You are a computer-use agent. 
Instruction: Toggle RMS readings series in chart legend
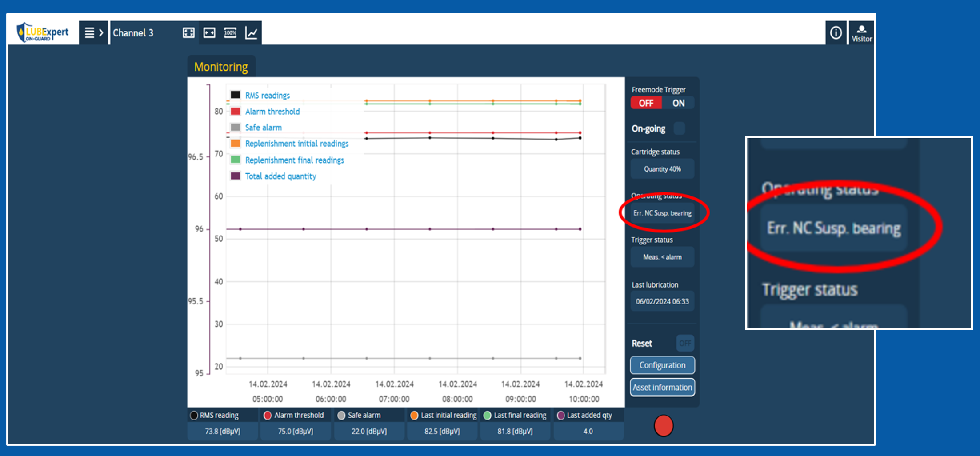click(267, 96)
